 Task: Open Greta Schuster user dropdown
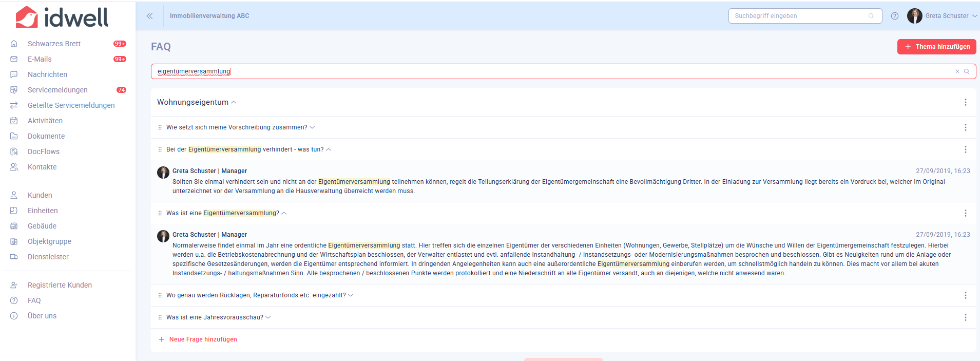[942, 16]
